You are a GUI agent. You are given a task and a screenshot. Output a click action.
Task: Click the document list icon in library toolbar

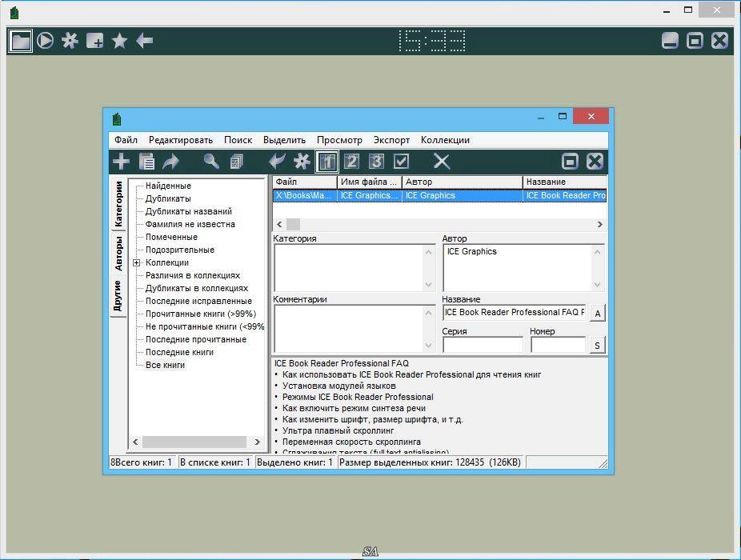click(x=147, y=162)
